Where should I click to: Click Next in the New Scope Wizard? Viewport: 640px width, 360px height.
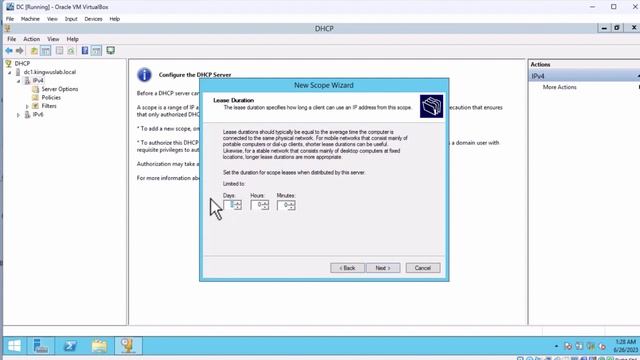click(x=383, y=268)
